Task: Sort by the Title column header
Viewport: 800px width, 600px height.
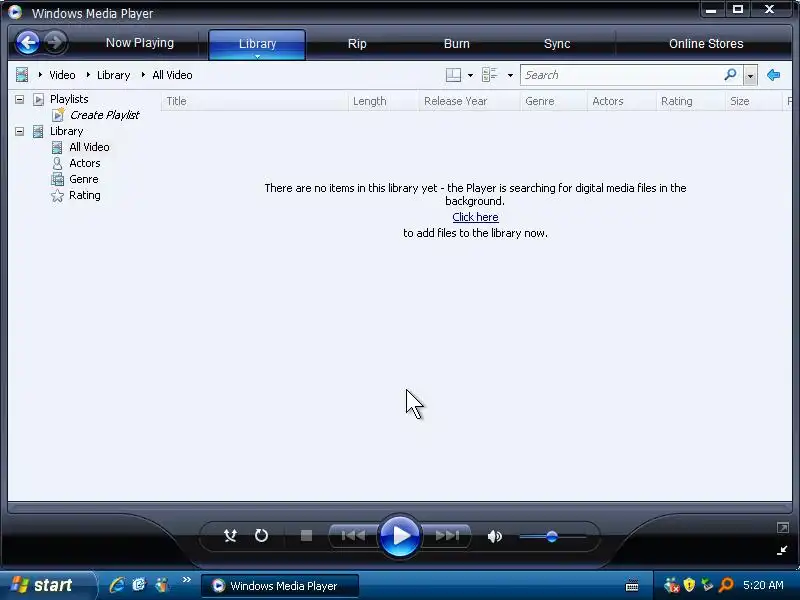Action: coord(255,101)
